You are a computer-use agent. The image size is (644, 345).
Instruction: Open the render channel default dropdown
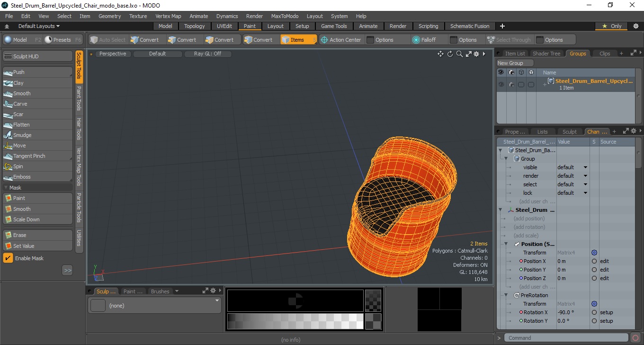pyautogui.click(x=572, y=176)
